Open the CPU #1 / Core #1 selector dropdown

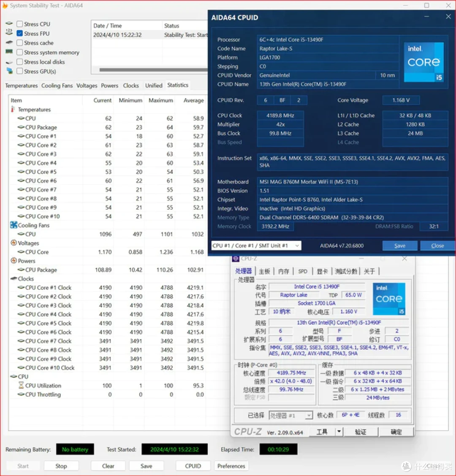[x=256, y=246]
